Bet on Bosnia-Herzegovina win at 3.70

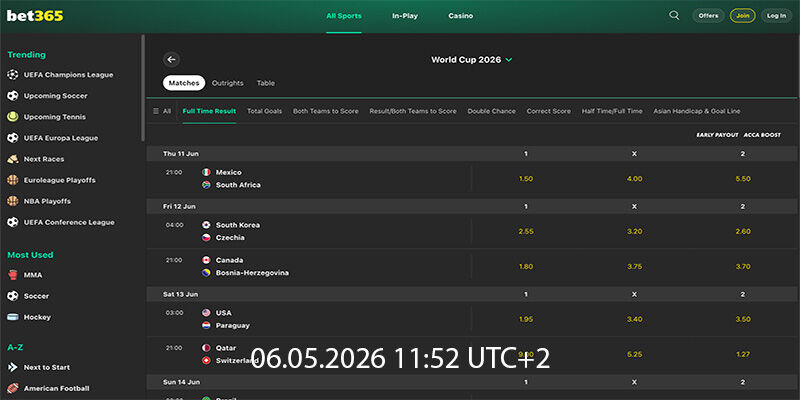pos(743,267)
